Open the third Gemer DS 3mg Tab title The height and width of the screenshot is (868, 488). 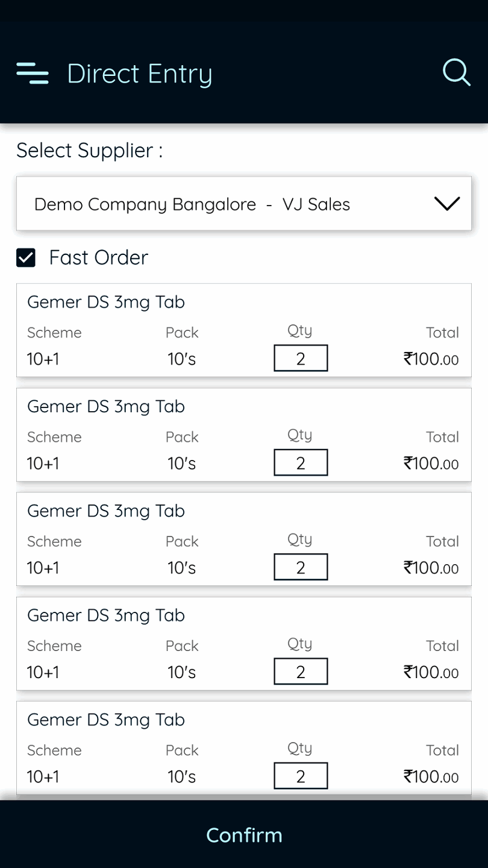pos(106,511)
